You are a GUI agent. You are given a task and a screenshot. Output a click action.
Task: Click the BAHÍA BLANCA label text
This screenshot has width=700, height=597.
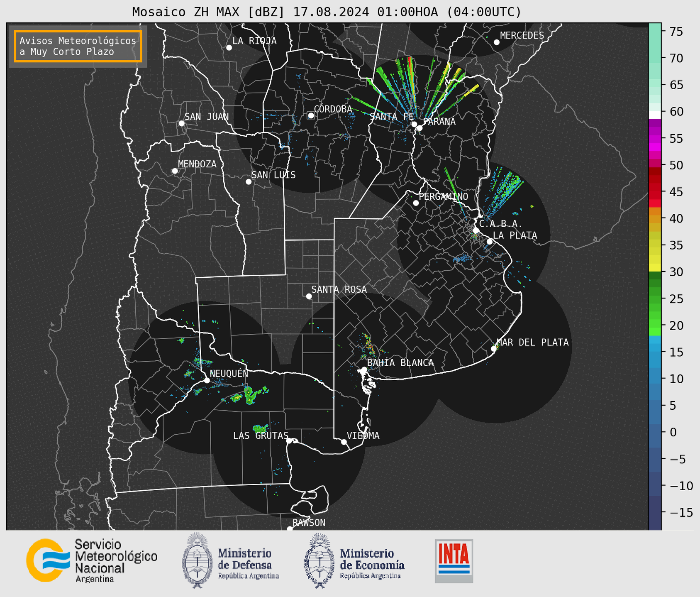[400, 363]
